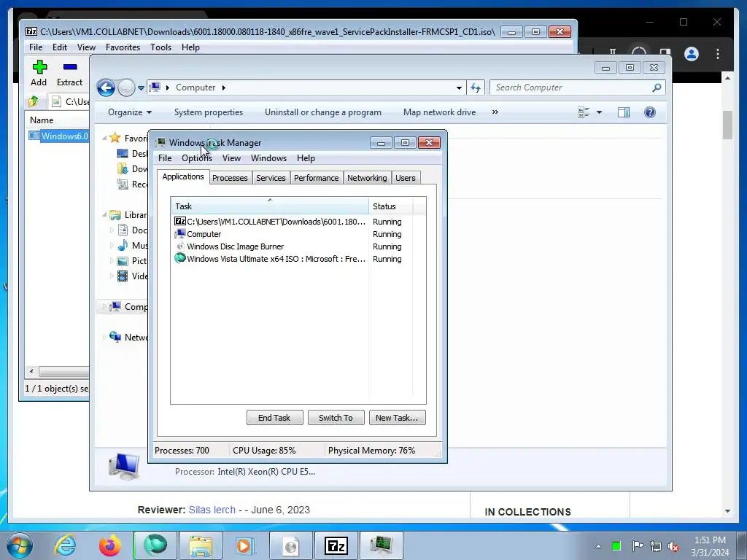Collapse the Favorites tree node
747x560 pixels.
pos(104,138)
